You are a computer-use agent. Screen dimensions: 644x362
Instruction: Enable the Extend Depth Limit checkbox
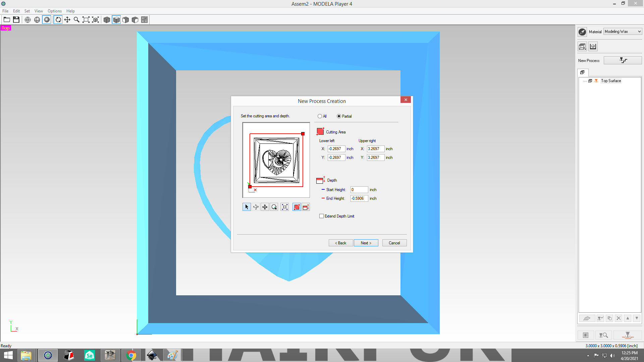coord(322,216)
